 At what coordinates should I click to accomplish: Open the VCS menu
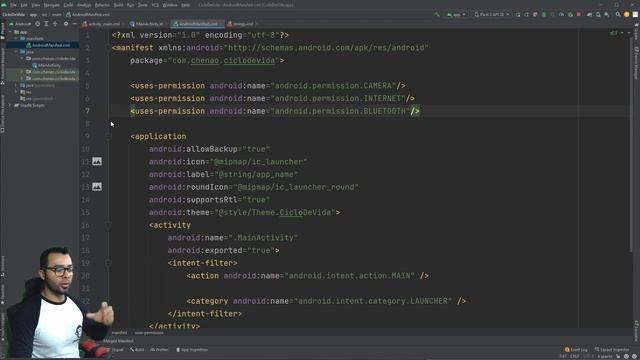(x=155, y=5)
